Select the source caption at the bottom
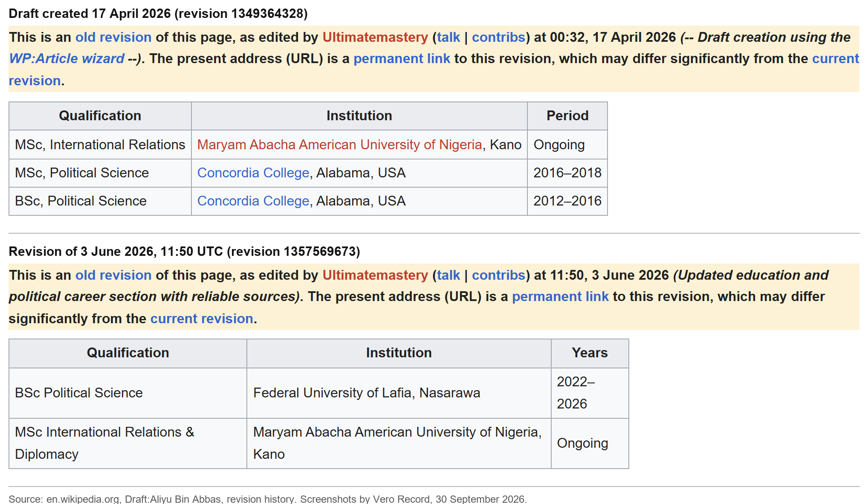 pos(268,499)
